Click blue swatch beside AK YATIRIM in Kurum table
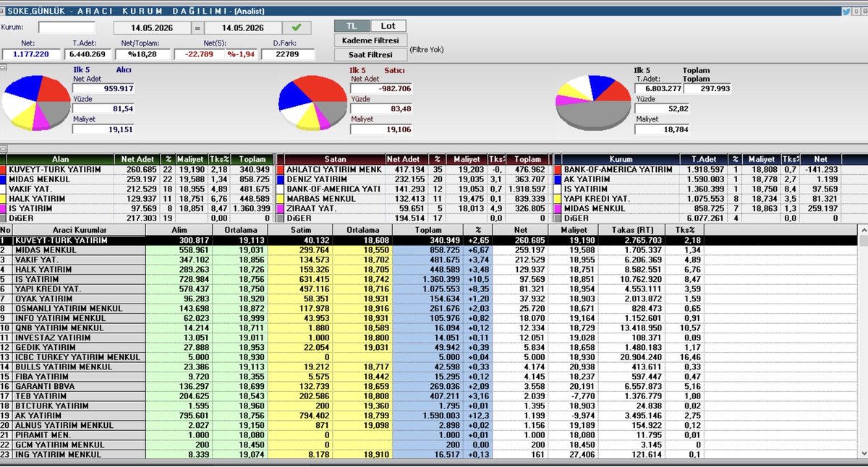 [557, 178]
